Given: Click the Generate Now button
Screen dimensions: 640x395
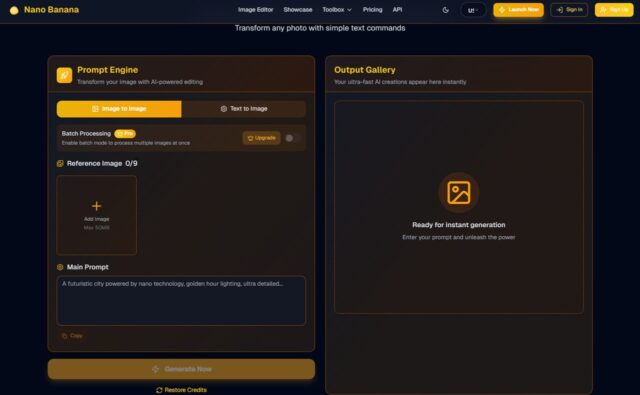Looking at the screenshot, I should coord(181,369).
